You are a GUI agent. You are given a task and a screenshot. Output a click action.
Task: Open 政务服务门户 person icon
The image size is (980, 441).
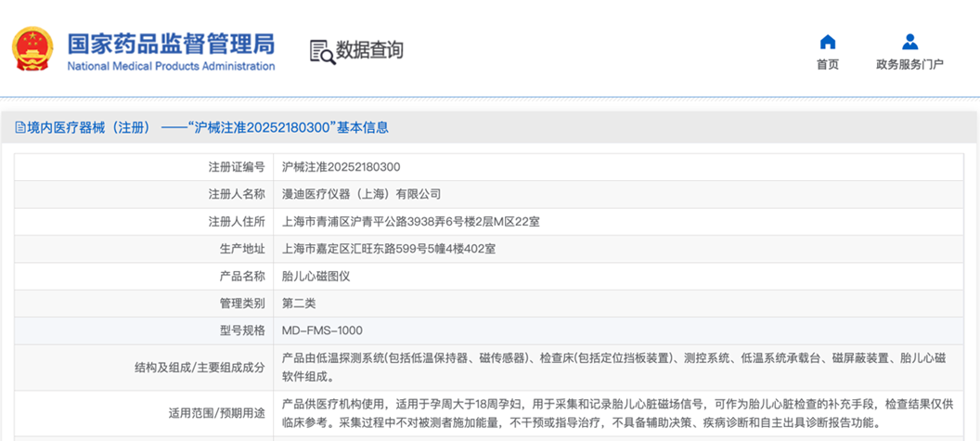click(910, 42)
